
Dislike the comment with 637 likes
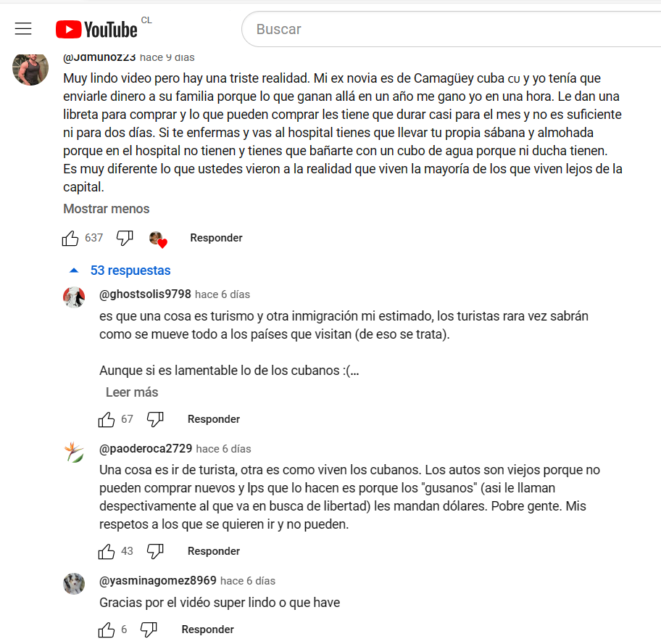(x=125, y=238)
